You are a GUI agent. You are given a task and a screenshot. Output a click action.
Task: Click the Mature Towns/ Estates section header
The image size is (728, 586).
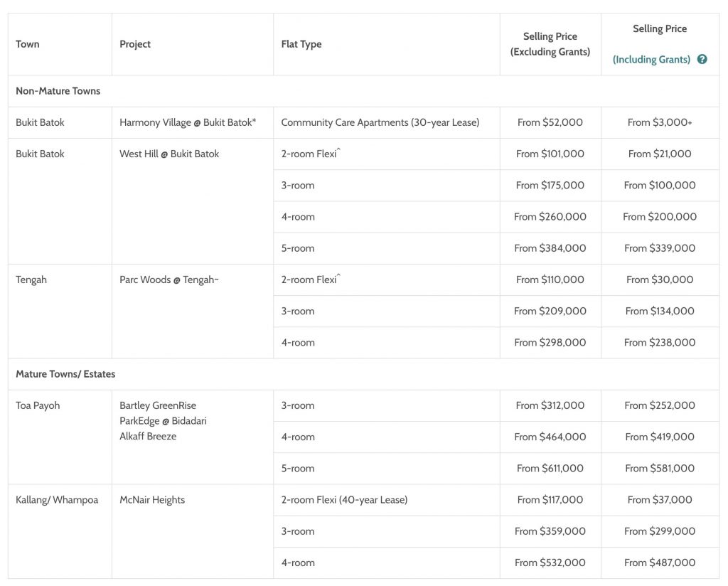(65, 374)
